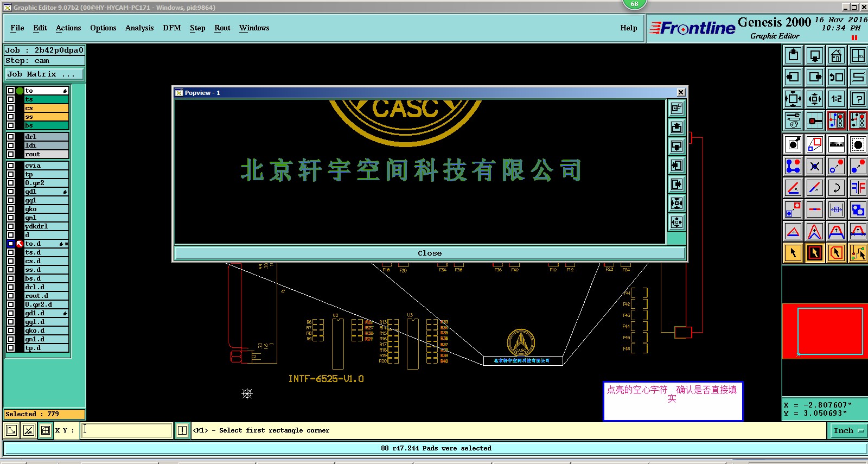Viewport: 868px width, 464px height.
Task: Open the Step menu
Action: click(x=197, y=28)
